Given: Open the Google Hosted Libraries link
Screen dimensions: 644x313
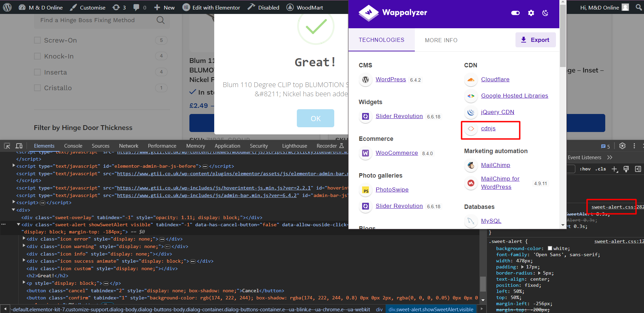Looking at the screenshot, I should [x=514, y=96].
